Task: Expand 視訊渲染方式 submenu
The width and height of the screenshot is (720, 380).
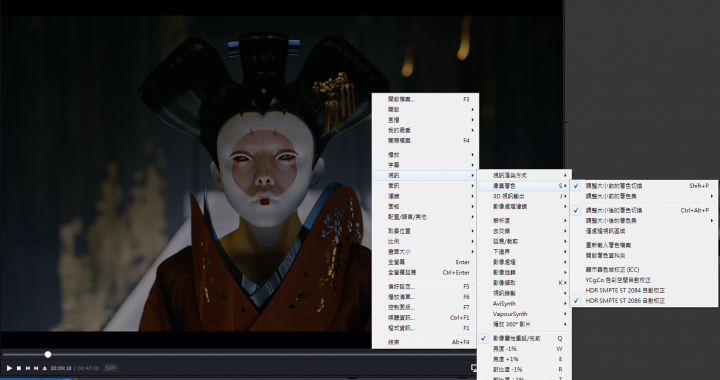Action: [523, 175]
